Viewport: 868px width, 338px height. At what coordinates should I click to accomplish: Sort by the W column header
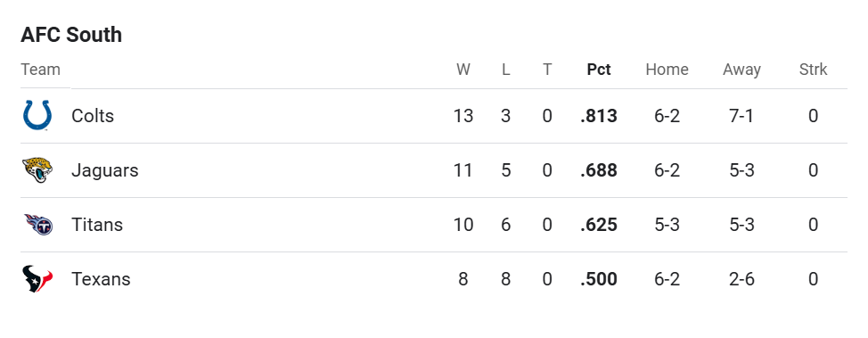pyautogui.click(x=463, y=70)
